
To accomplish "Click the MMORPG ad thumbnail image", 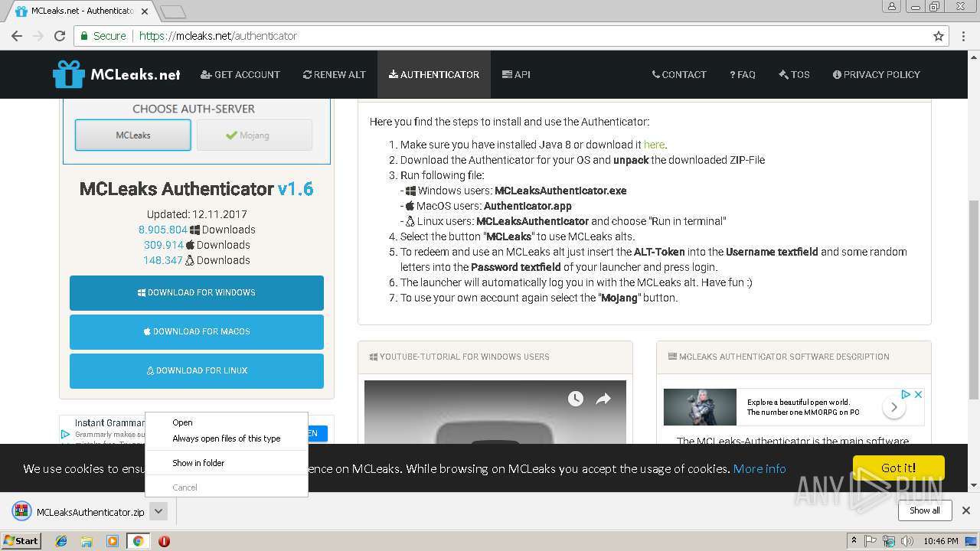I will pos(700,407).
